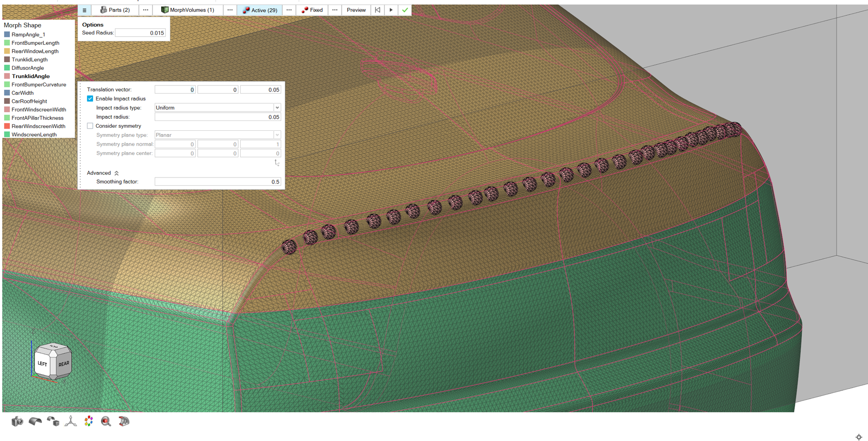Click the surface-to-mesh cube icon
This screenshot has width=868, height=441.
click(x=53, y=421)
